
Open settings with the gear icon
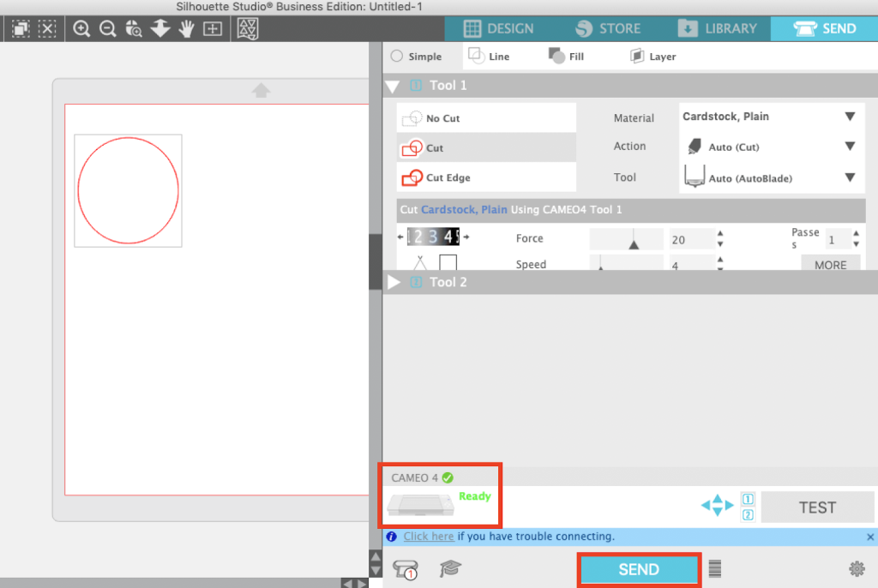(856, 568)
